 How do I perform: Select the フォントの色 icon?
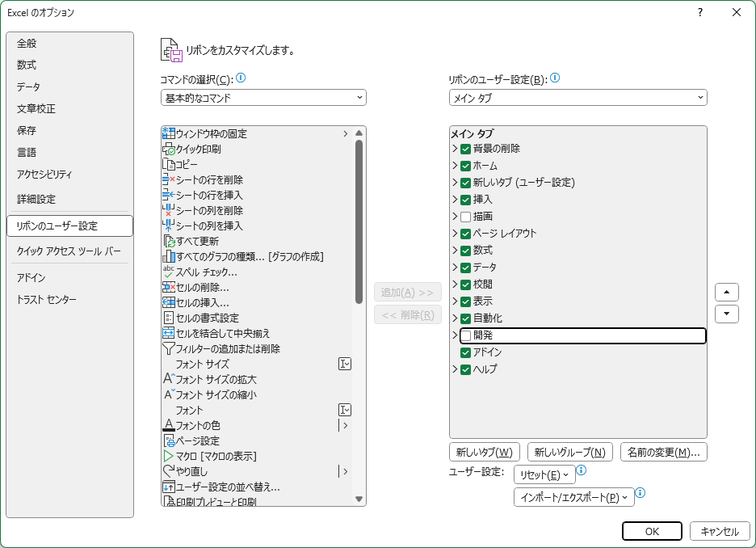point(168,425)
